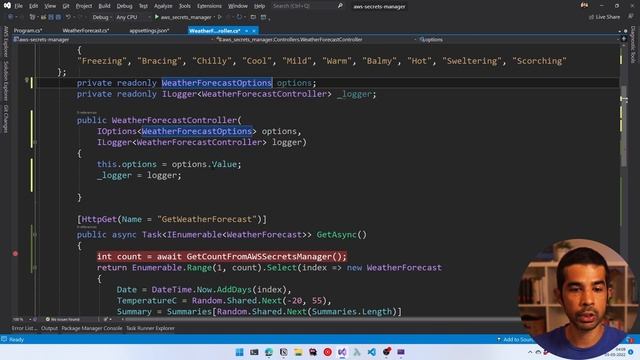The image size is (640, 360).
Task: Open the Edge browser taskbar icon
Action: (269, 352)
